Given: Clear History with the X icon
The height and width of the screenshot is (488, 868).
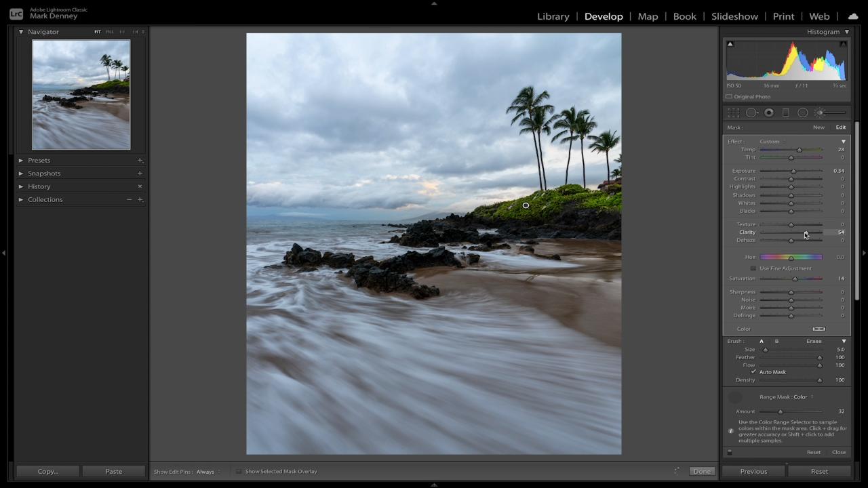Looking at the screenshot, I should coord(140,186).
